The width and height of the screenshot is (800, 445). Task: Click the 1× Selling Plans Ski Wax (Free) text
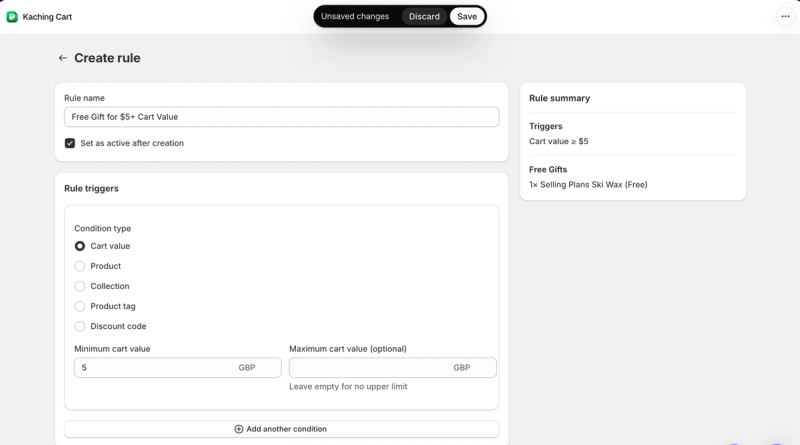[x=588, y=185]
